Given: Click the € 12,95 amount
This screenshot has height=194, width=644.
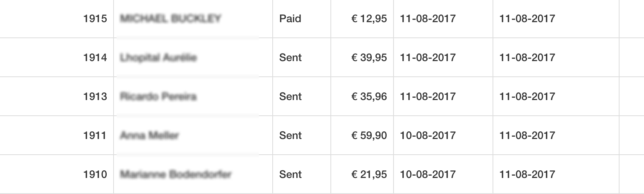Looking at the screenshot, I should 369,18.
